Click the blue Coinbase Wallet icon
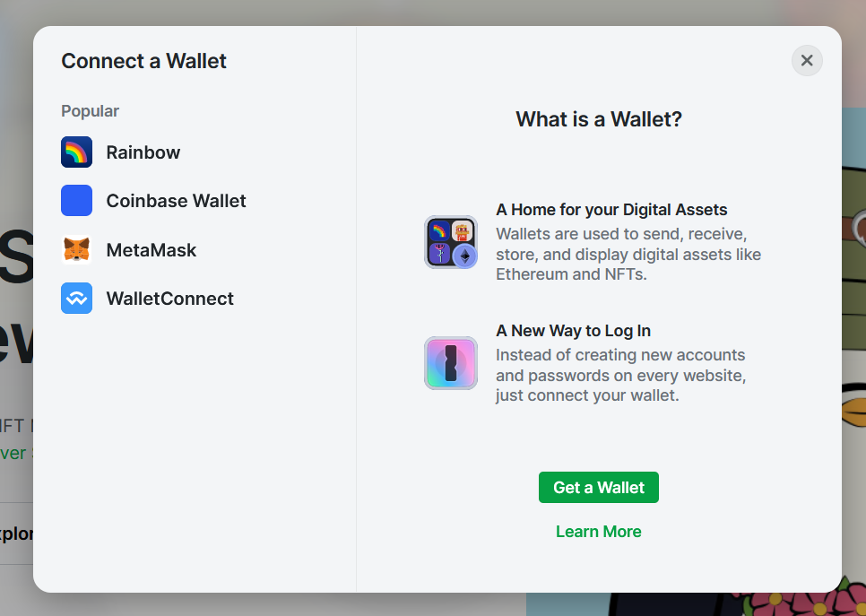 click(76, 201)
